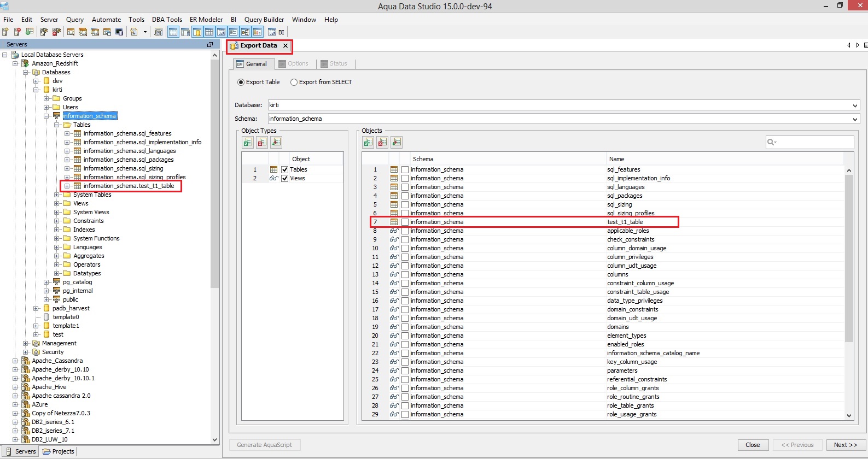Close the Export Data tab
The width and height of the screenshot is (868, 459).
pyautogui.click(x=286, y=46)
